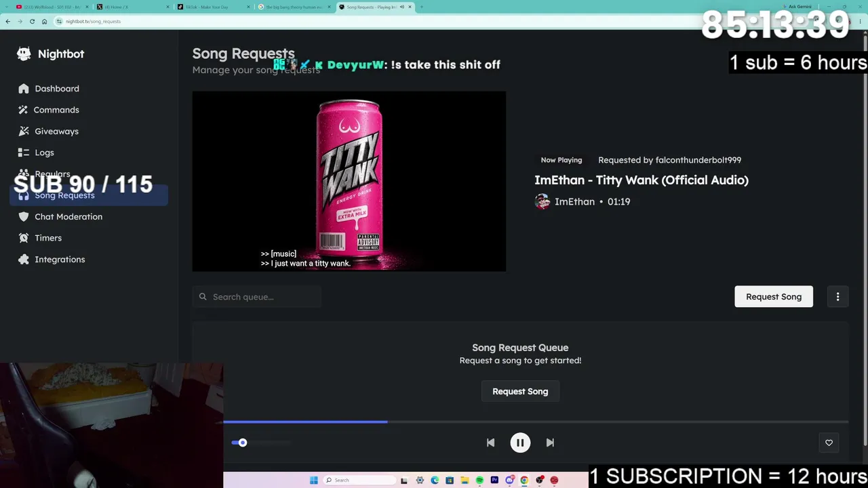
Task: Open Windows Settings from the taskbar
Action: [420, 481]
